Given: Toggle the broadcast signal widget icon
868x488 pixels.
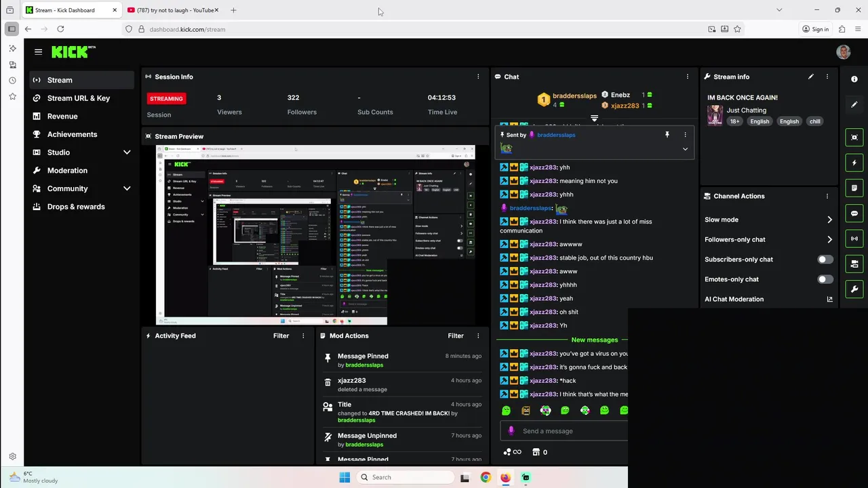Looking at the screenshot, I should click(x=854, y=239).
